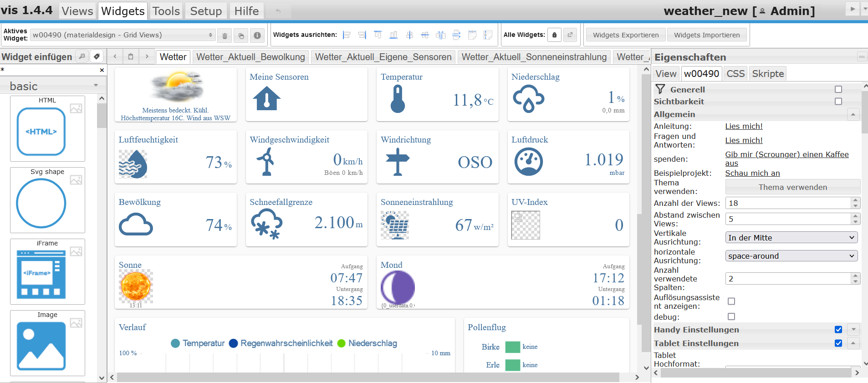868x383 pixels.
Task: Click the Thema verwenden button
Action: click(792, 187)
